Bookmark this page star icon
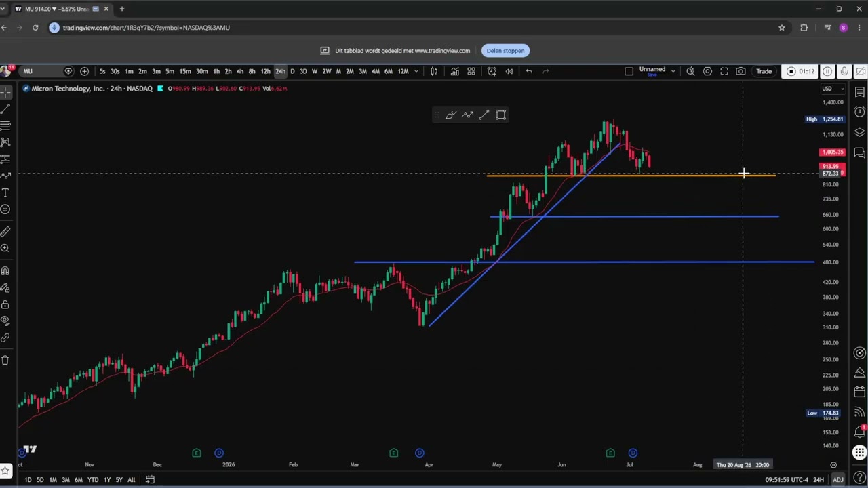 click(782, 28)
